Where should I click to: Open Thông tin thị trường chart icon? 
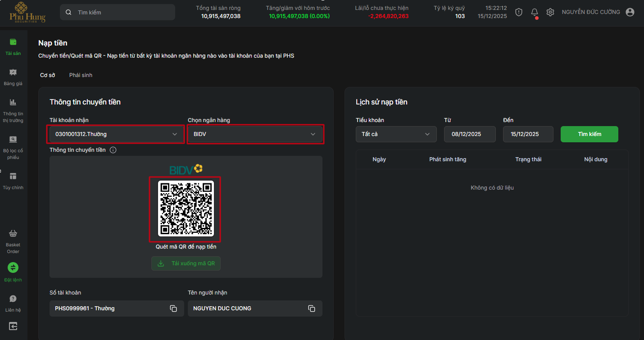coord(13,102)
